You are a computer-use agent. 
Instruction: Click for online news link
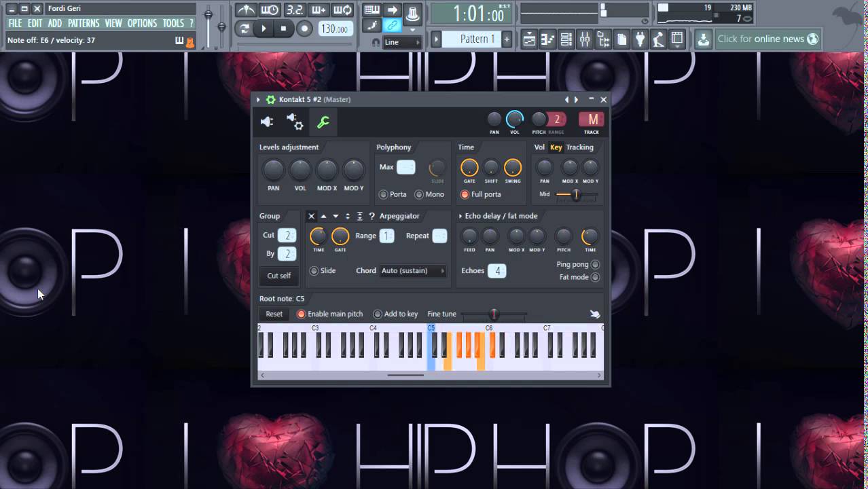767,39
